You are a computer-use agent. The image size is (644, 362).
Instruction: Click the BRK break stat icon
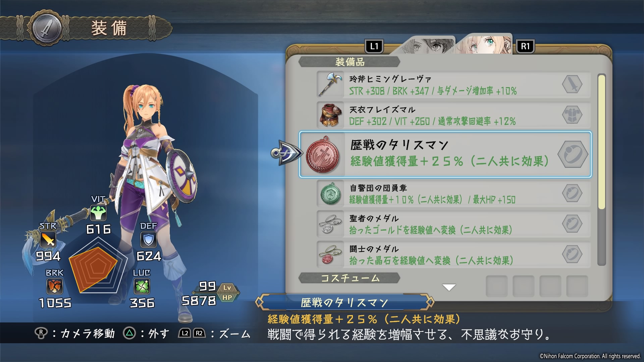tap(54, 286)
